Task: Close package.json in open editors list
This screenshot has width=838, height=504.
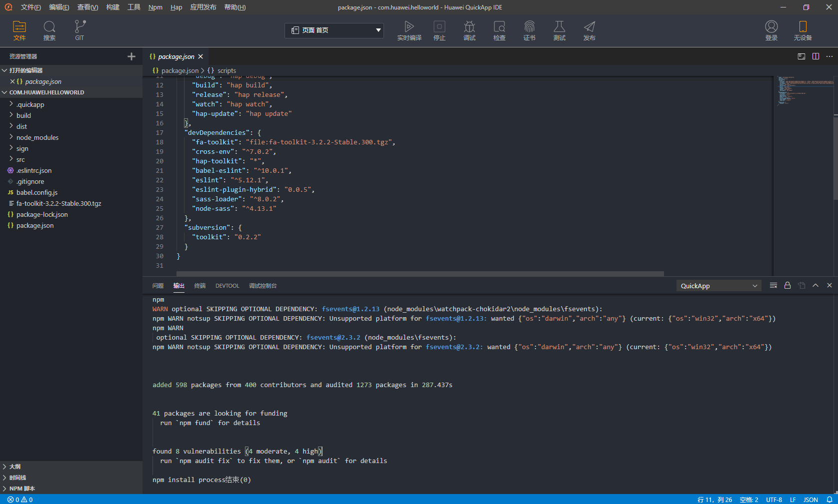Action: (x=12, y=81)
